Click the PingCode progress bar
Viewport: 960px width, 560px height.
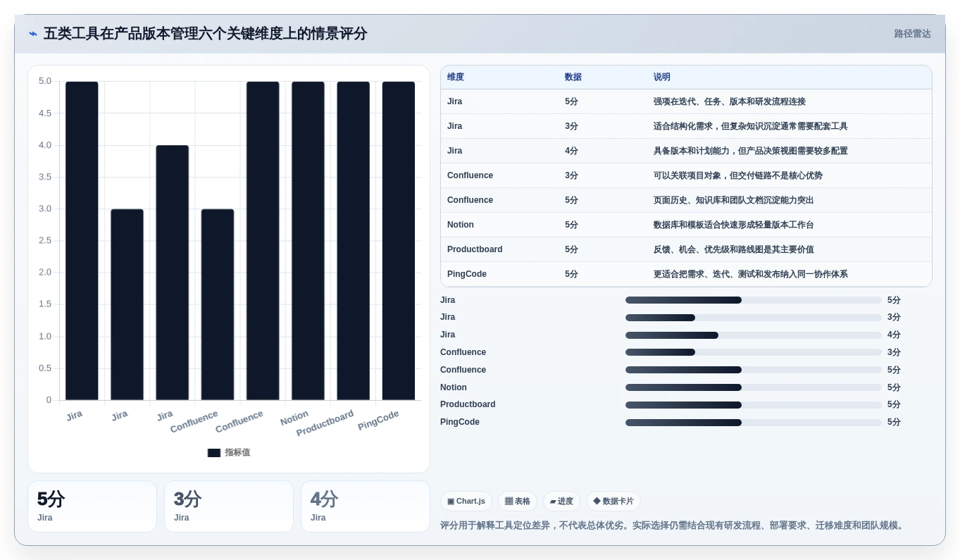point(754,423)
